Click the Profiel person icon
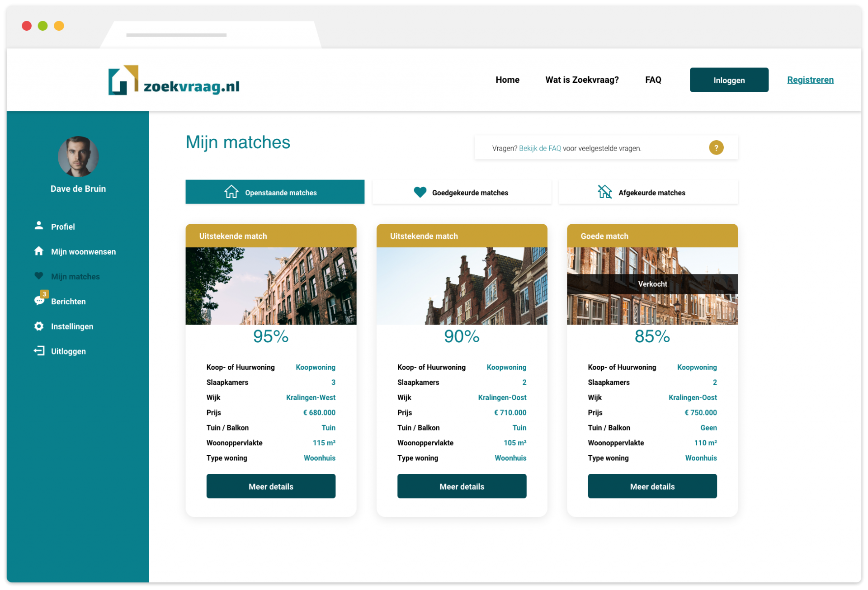 [39, 226]
